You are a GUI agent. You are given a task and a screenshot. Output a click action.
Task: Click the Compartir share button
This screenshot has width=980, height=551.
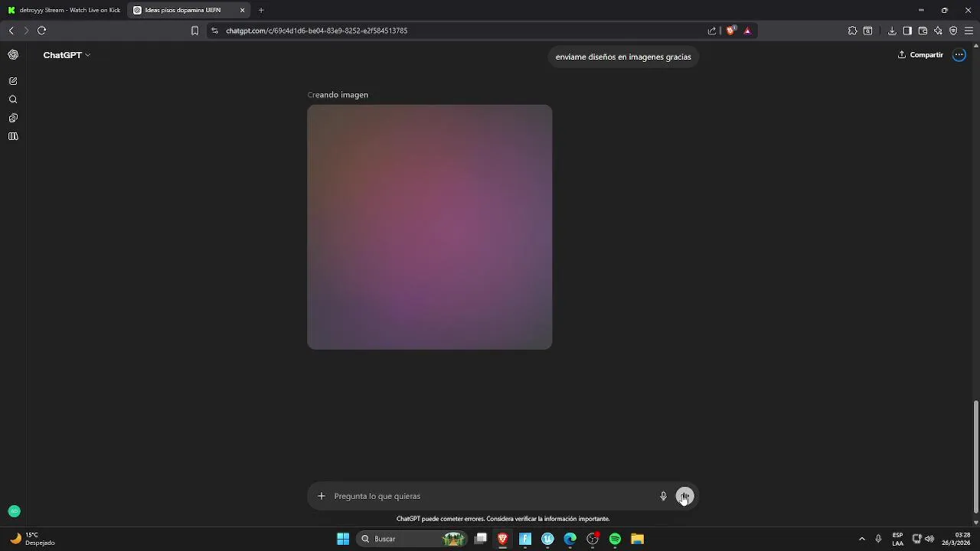(x=920, y=55)
